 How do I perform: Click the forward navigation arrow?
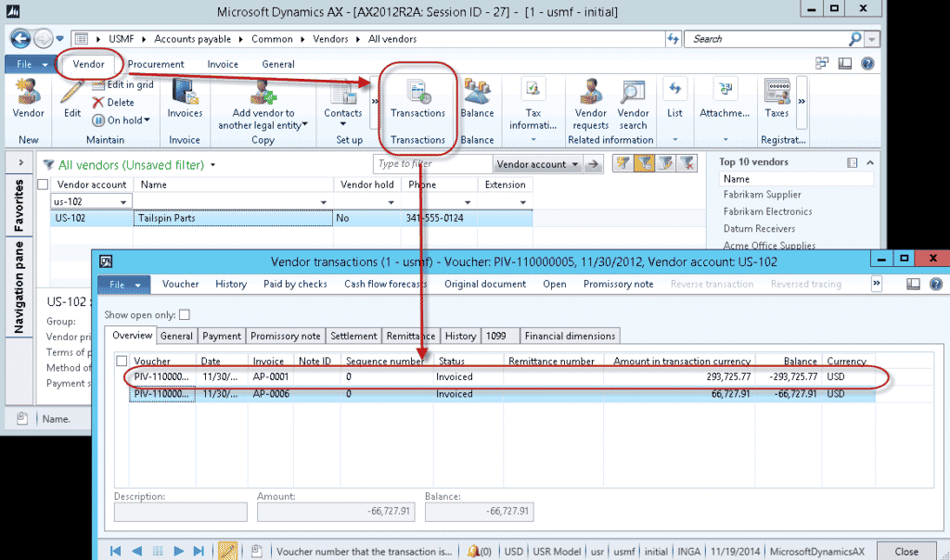43,39
